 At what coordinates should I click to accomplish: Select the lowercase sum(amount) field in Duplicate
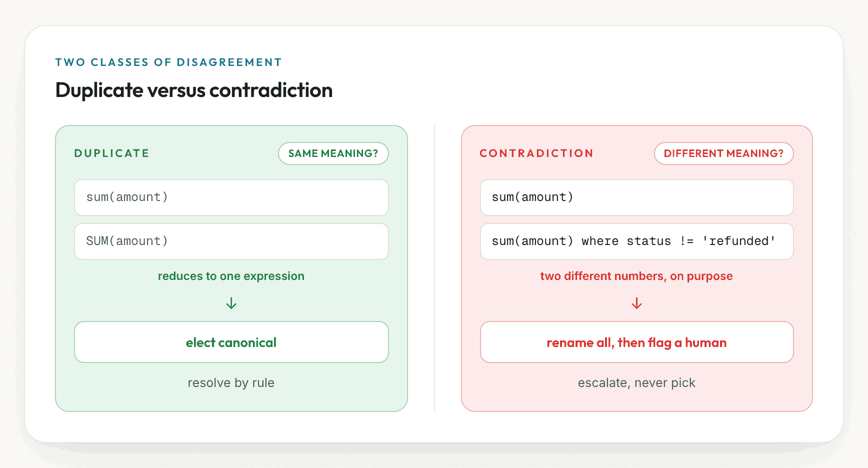(x=231, y=197)
